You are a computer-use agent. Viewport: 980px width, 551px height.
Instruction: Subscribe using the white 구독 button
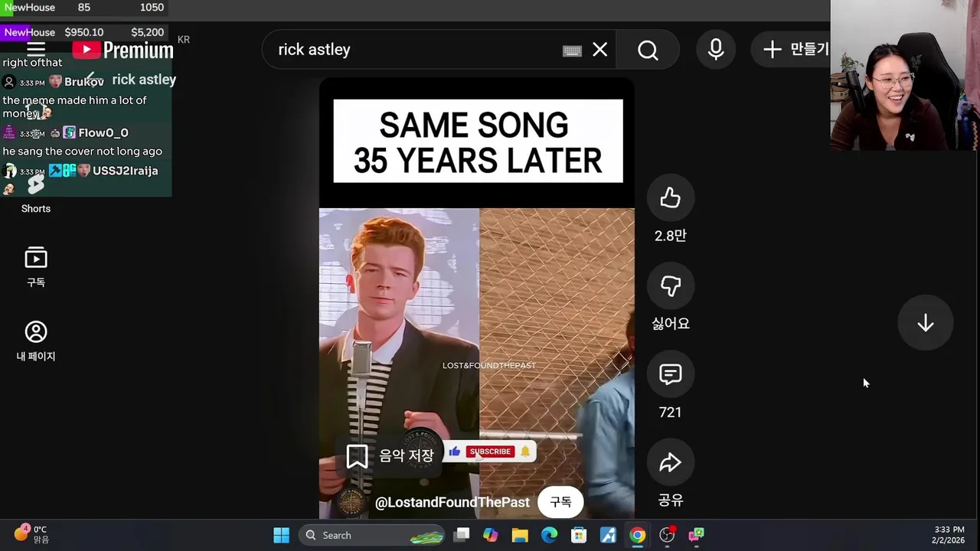[560, 502]
